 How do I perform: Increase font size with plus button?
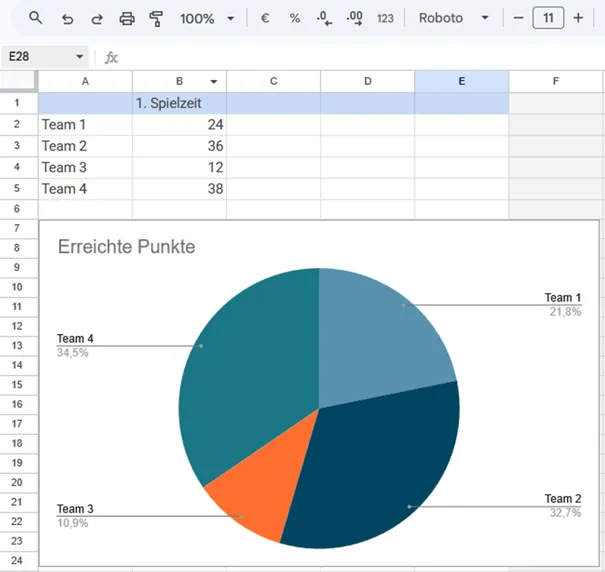coord(578,18)
